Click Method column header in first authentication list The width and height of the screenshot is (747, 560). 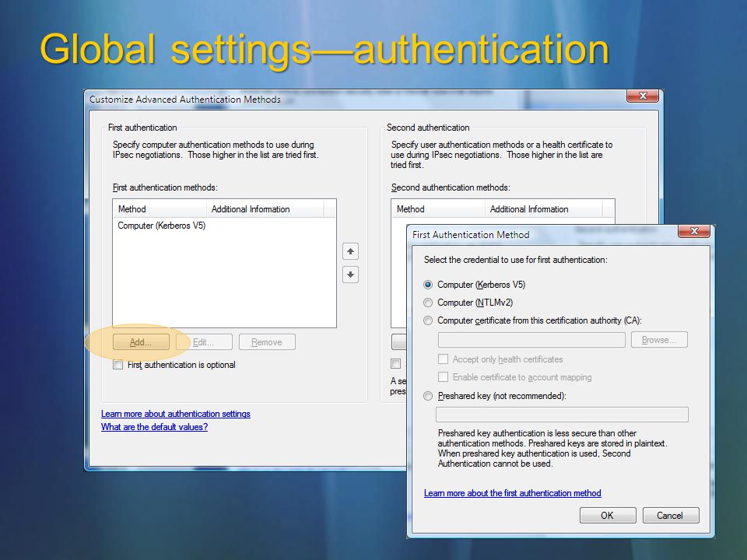160,209
